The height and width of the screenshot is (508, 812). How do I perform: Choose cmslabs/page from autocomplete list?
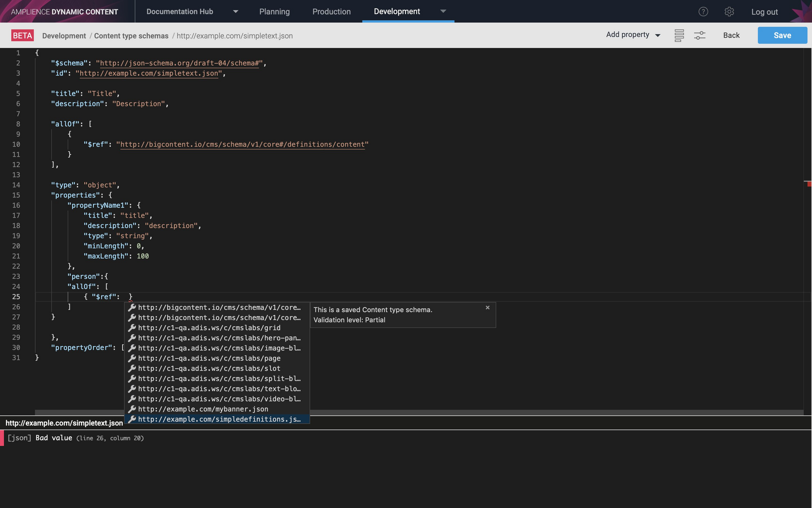click(217, 358)
